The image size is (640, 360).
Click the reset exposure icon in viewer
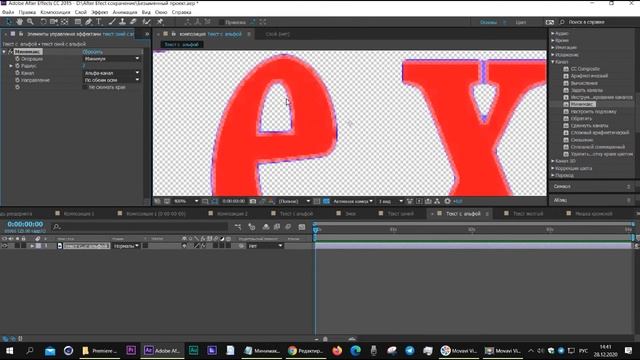pyautogui.click(x=447, y=201)
